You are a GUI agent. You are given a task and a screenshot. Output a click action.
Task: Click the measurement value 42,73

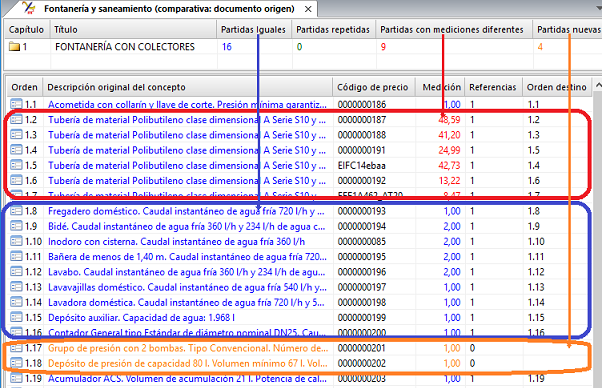pyautogui.click(x=449, y=166)
